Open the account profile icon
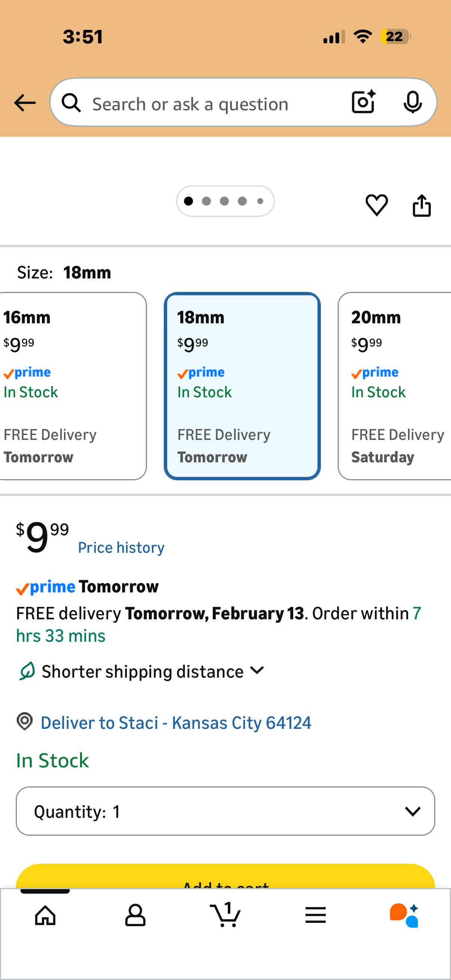The height and width of the screenshot is (980, 451). [135, 915]
